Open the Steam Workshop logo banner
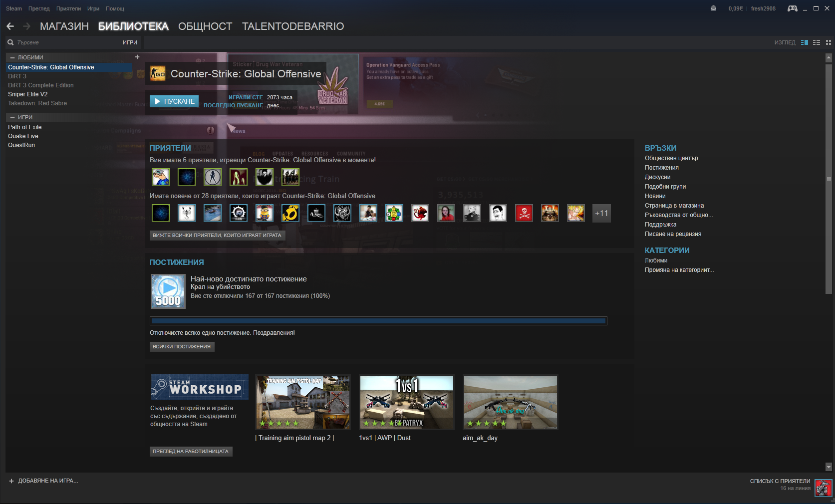Viewport: 835px width, 504px height. point(200,387)
